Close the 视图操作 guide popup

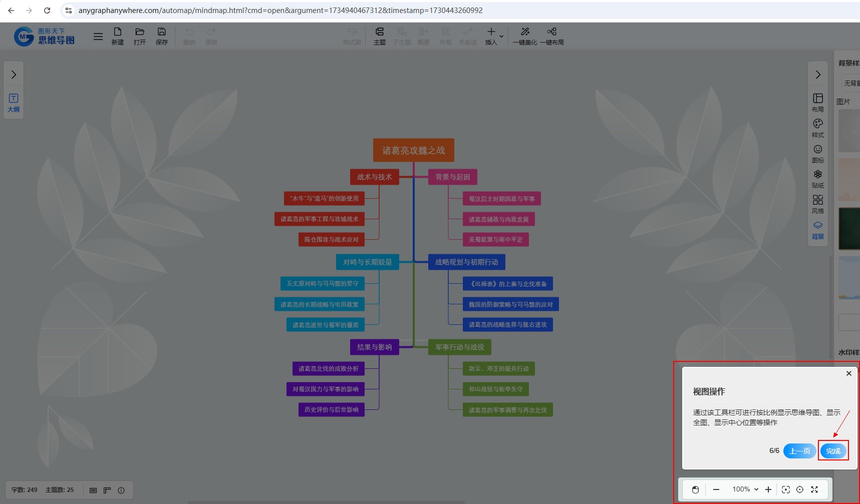(x=848, y=373)
